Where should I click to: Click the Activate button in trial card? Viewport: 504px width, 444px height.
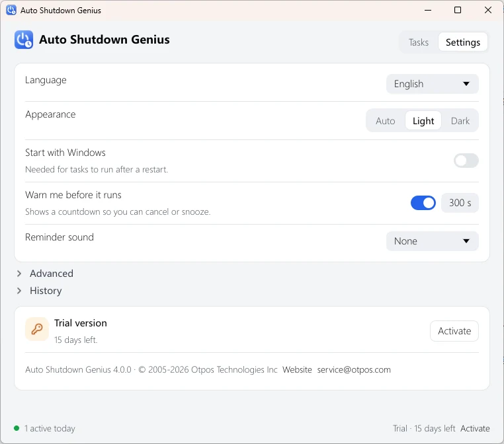(x=454, y=331)
